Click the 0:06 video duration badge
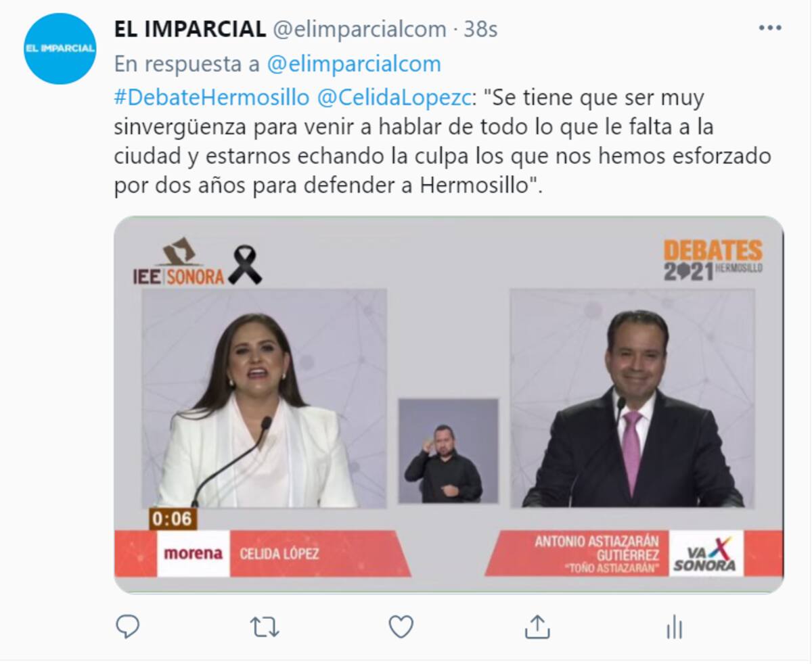Image resolution: width=812 pixels, height=664 pixels. pos(173,519)
